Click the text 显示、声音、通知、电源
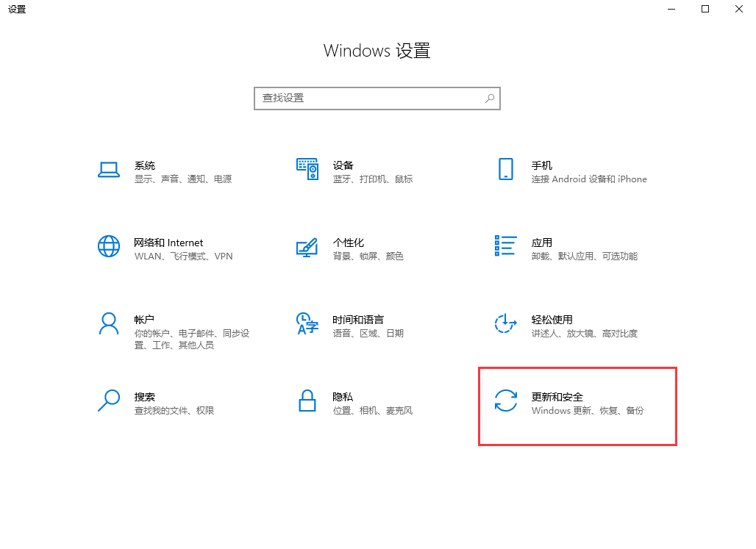Image resolution: width=756 pixels, height=549 pixels. click(x=183, y=179)
